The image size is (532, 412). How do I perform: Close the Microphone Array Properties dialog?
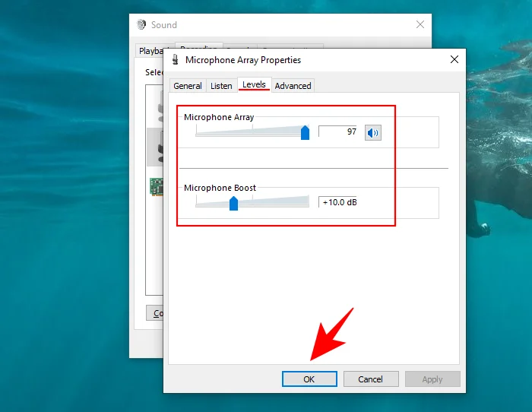tap(454, 59)
